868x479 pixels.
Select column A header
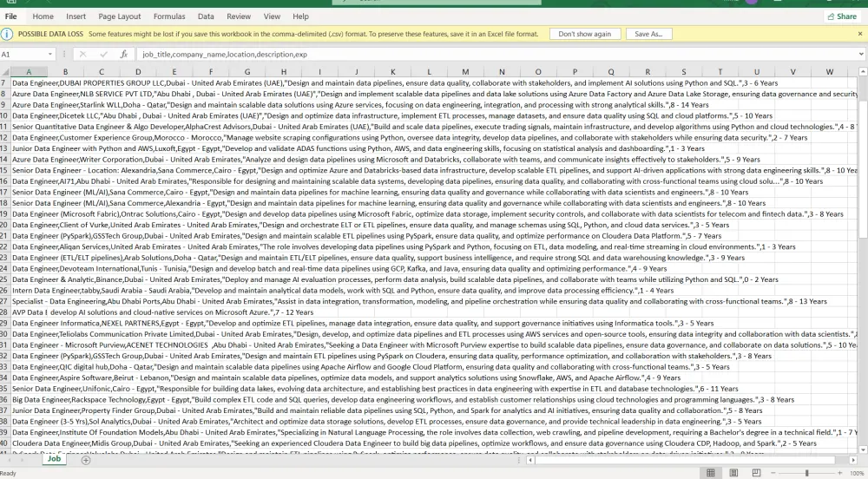(29, 72)
